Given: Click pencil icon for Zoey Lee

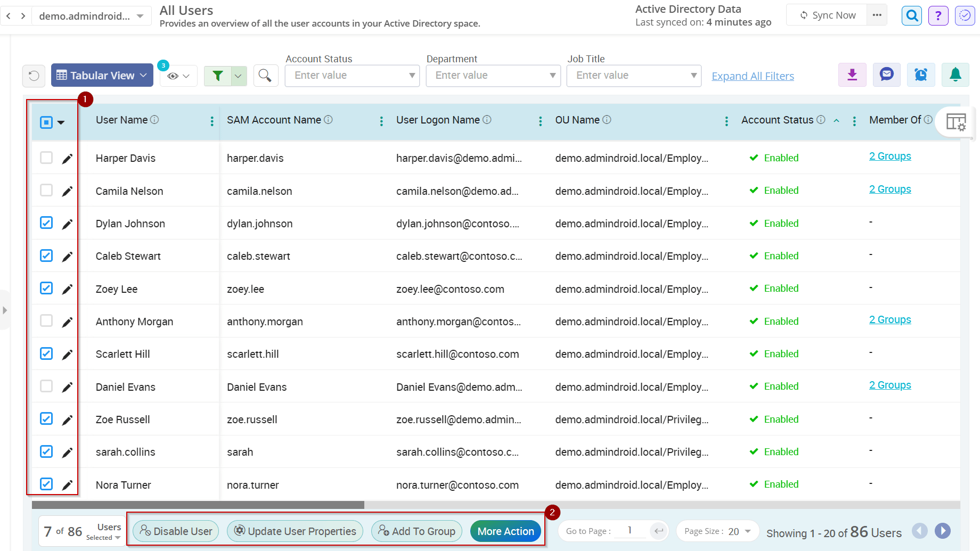Looking at the screenshot, I should coord(67,289).
